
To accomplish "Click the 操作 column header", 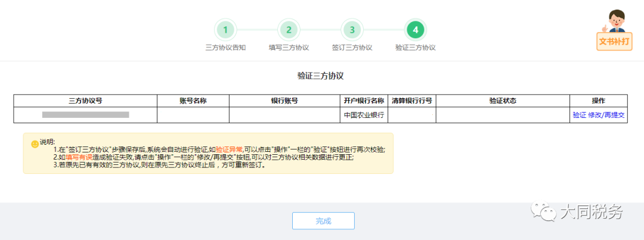I will (599, 101).
